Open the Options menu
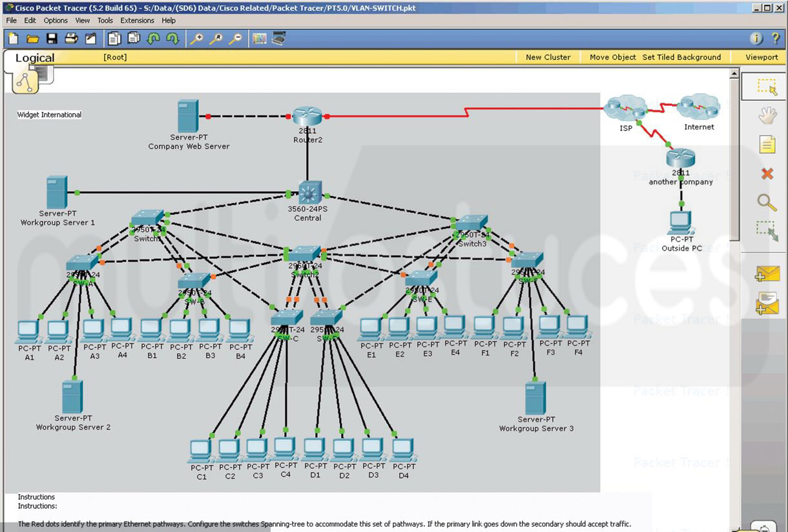788x532 pixels. (x=56, y=21)
